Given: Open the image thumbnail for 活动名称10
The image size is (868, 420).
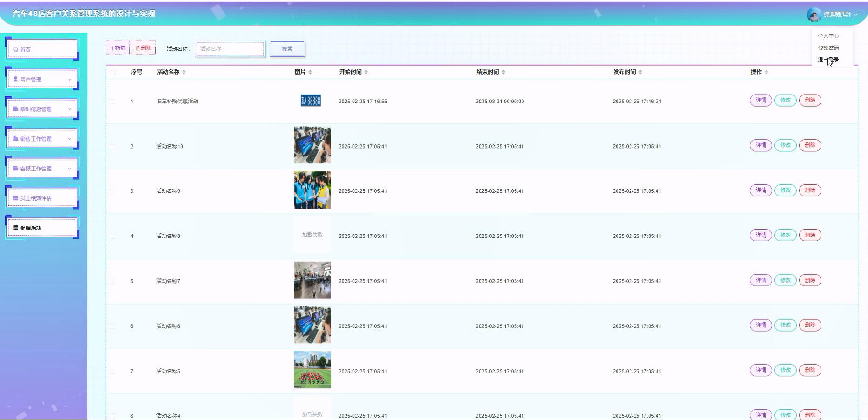Looking at the screenshot, I should click(x=312, y=145).
